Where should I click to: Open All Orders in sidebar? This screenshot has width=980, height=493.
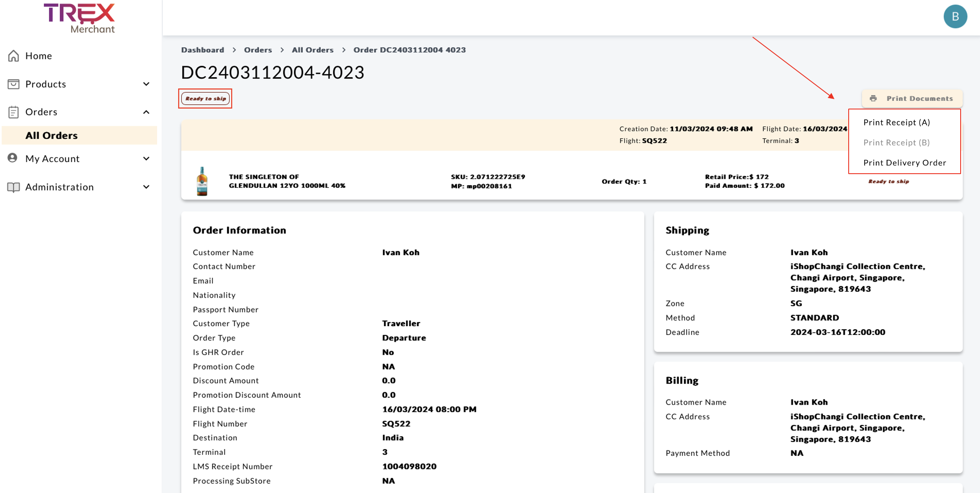click(x=52, y=135)
